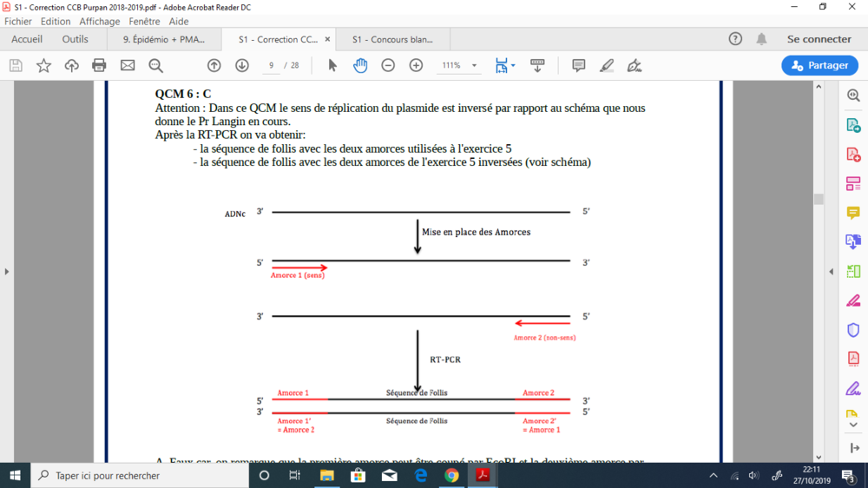Image resolution: width=868 pixels, height=488 pixels.
Task: Send file by email envelope icon
Action: click(x=128, y=65)
